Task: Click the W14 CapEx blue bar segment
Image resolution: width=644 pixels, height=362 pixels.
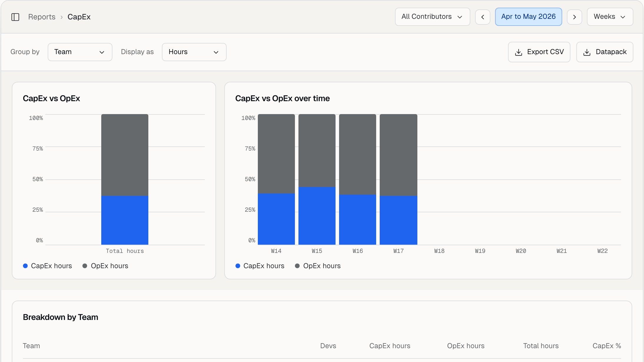Action: tap(276, 219)
